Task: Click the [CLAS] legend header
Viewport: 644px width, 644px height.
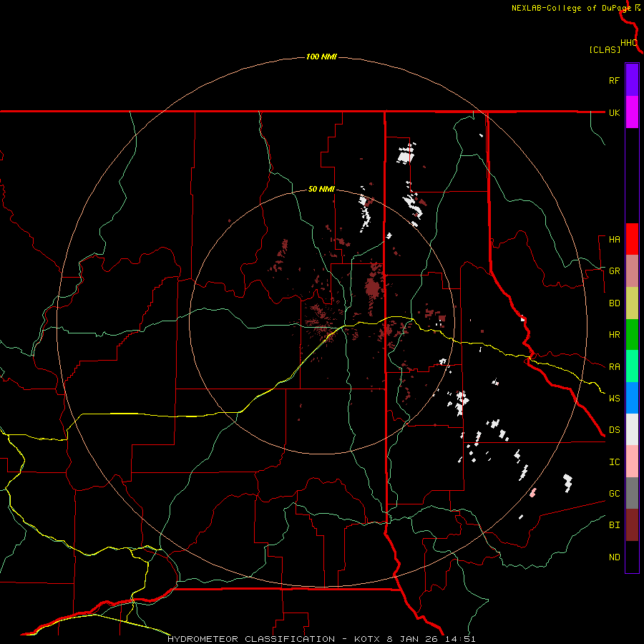Action: [605, 49]
